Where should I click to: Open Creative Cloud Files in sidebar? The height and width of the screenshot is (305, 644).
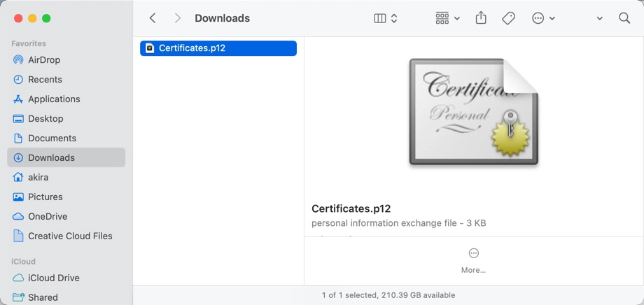click(x=66, y=236)
